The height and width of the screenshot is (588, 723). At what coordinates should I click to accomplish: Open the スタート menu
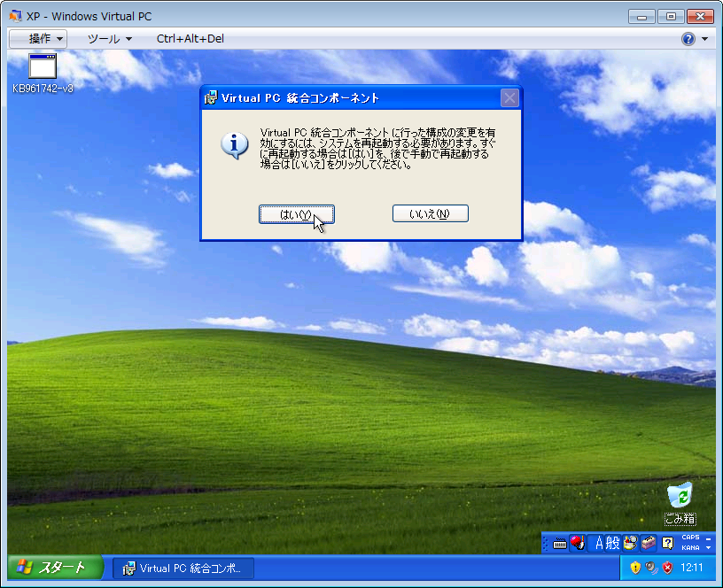pyautogui.click(x=55, y=568)
